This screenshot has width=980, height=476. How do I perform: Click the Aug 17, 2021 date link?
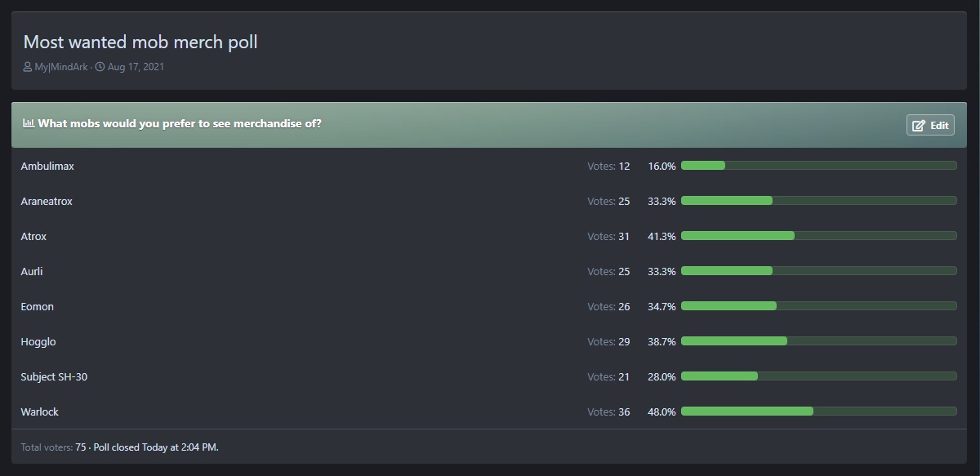136,67
